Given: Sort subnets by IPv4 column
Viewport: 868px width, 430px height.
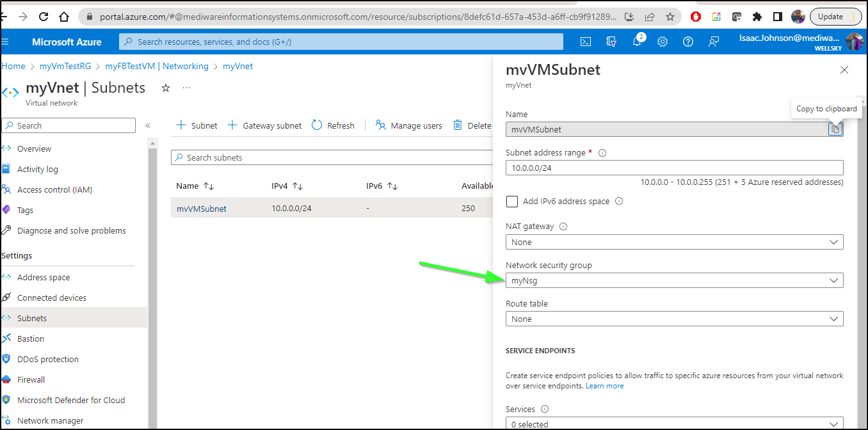Looking at the screenshot, I should coord(287,186).
